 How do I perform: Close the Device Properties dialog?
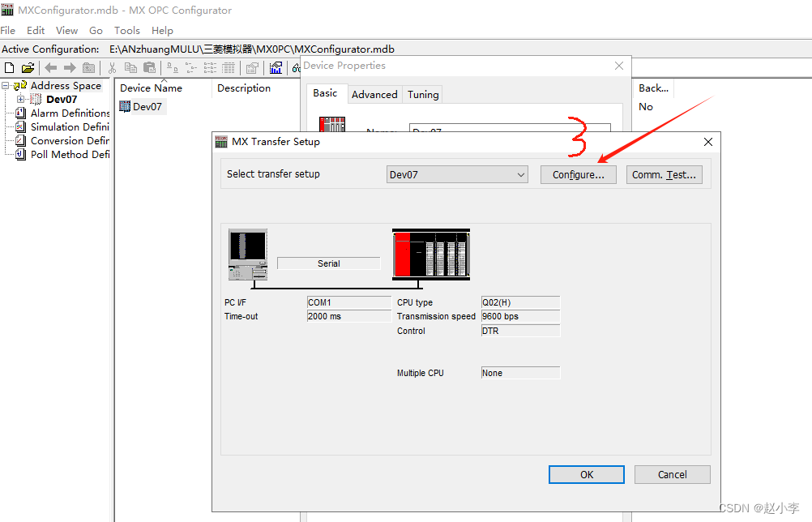pos(619,66)
